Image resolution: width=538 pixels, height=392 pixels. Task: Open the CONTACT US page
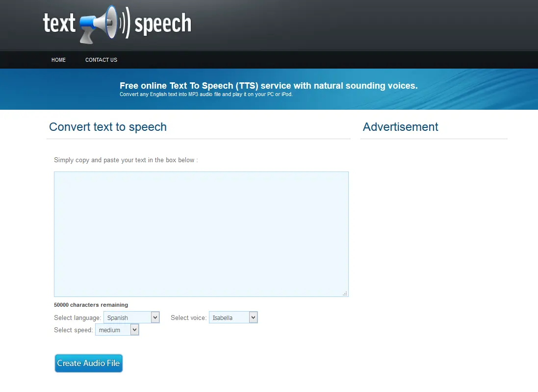coord(101,60)
